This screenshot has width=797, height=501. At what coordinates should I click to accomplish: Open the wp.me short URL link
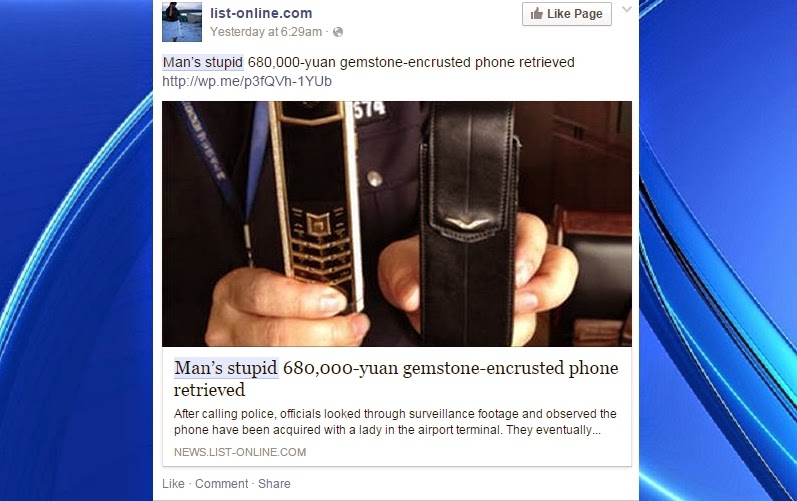(247, 81)
